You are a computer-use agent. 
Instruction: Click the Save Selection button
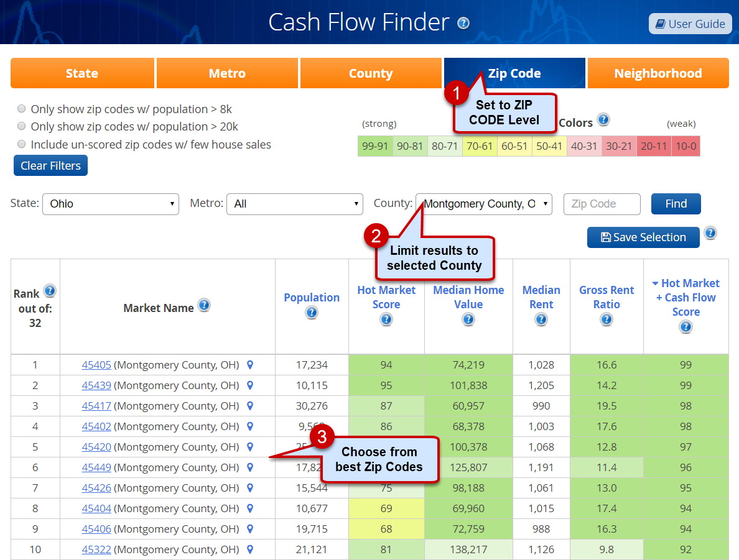[643, 237]
